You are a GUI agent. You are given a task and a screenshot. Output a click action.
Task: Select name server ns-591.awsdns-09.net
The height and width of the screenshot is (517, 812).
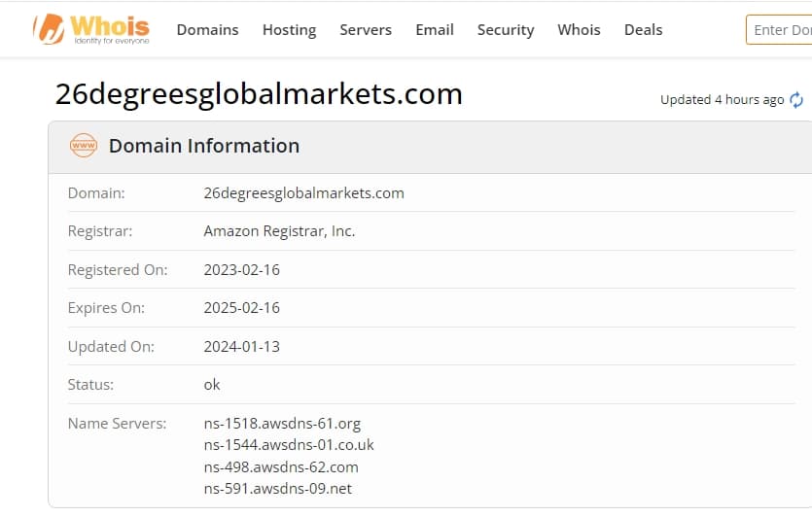[x=278, y=489]
